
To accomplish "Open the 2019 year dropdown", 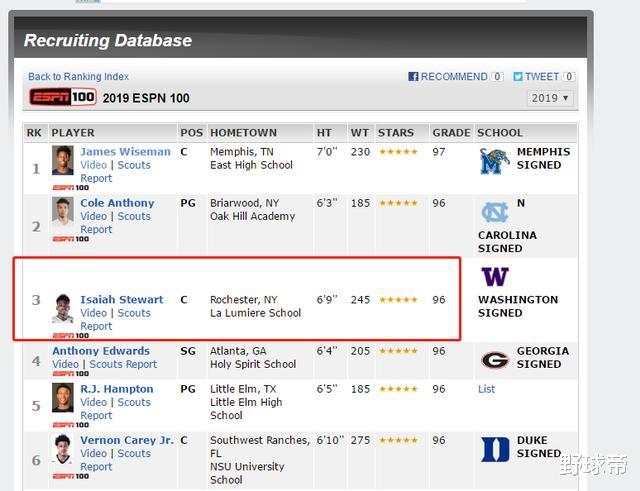I will (550, 98).
